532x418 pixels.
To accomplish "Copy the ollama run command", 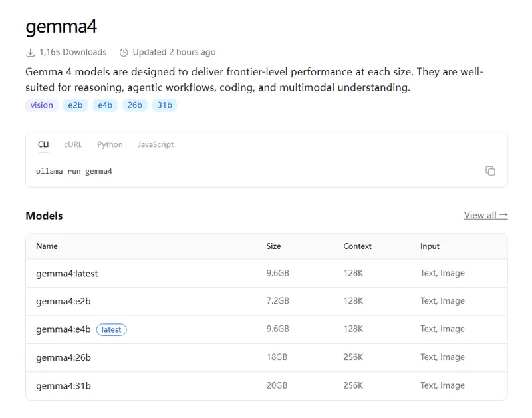I will (490, 171).
